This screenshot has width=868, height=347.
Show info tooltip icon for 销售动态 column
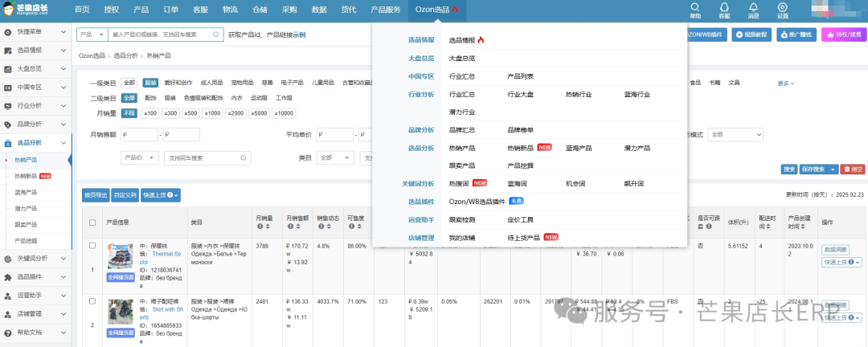click(x=320, y=227)
